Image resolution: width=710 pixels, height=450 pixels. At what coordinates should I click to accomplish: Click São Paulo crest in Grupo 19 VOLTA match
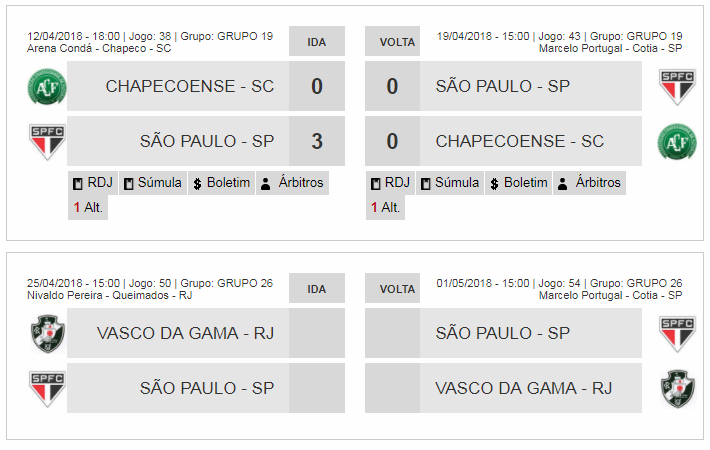[677, 87]
